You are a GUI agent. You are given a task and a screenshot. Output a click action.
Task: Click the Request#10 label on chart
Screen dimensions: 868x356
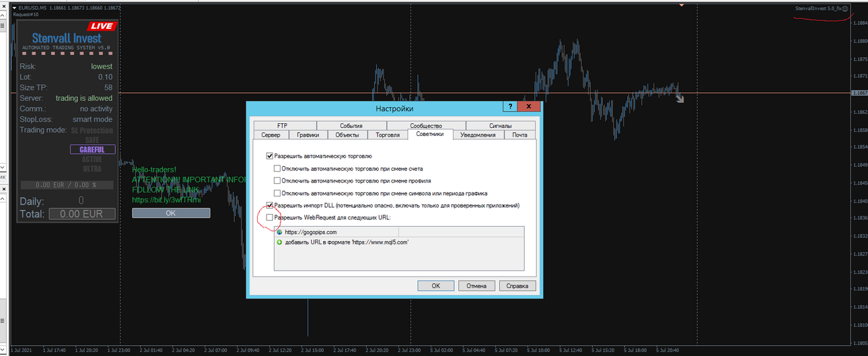26,14
